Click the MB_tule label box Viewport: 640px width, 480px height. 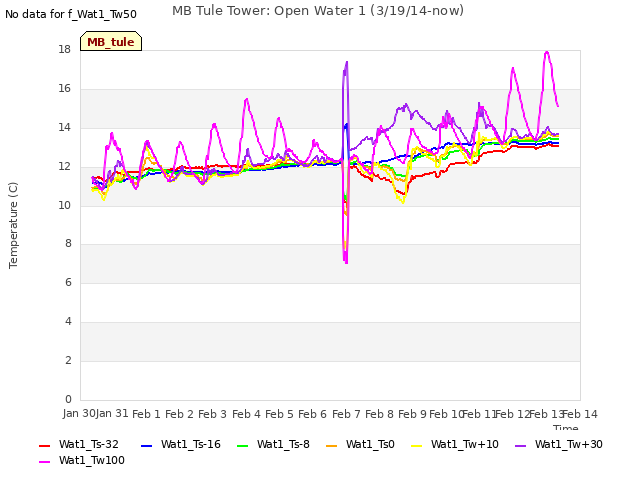point(111,41)
